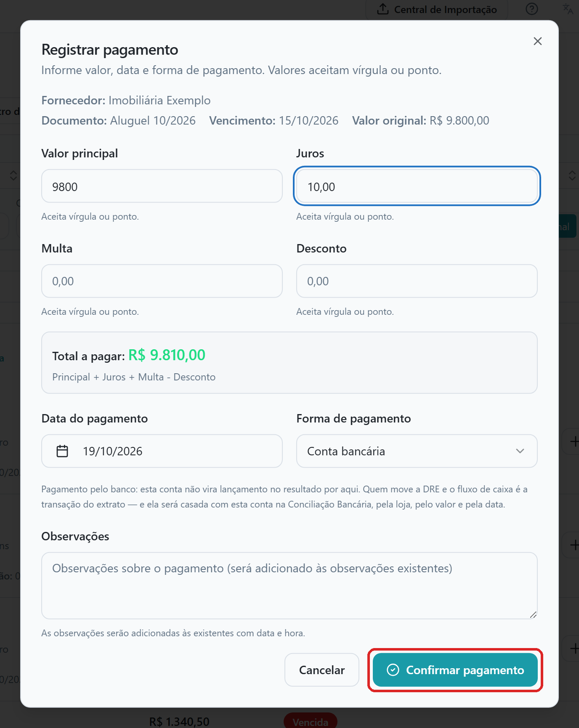The height and width of the screenshot is (728, 579).
Task: Select the Desconto amount field
Action: tap(417, 281)
